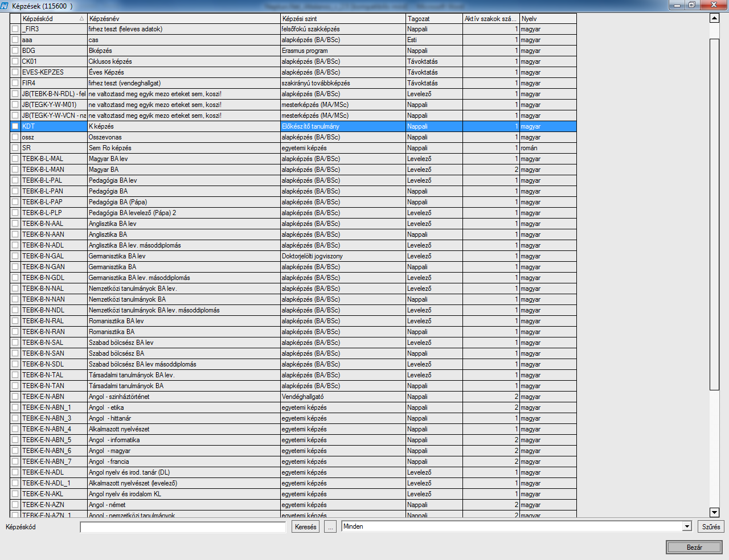
Task: Click the Aktív szakok szá... column header
Action: (x=491, y=19)
